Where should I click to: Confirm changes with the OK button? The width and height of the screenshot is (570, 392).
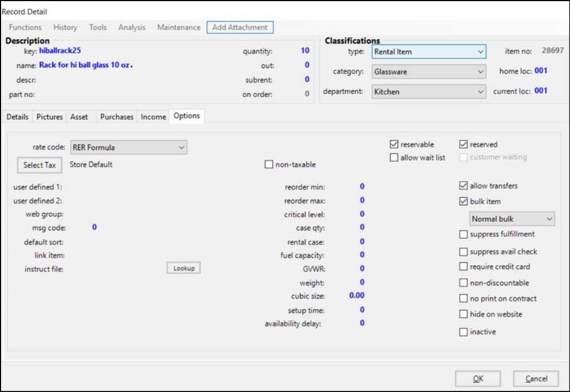coord(478,379)
